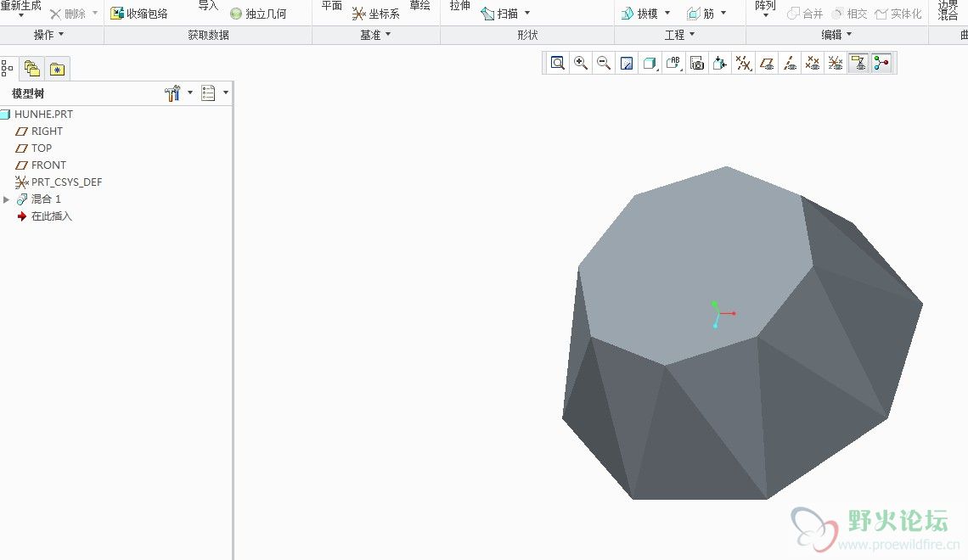Click the 拉伸 extrude button
Screen dimensions: 968x560
(x=460, y=6)
